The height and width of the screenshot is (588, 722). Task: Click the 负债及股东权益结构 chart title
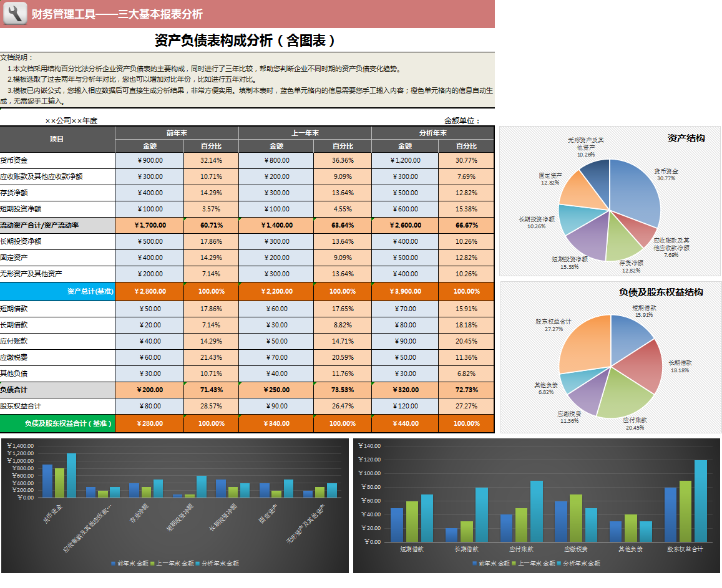coord(661,292)
